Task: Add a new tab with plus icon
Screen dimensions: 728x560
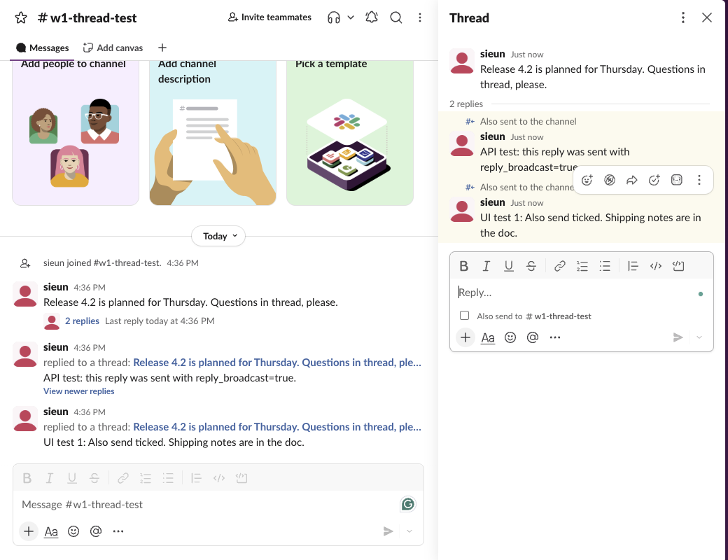Action: [x=162, y=48]
